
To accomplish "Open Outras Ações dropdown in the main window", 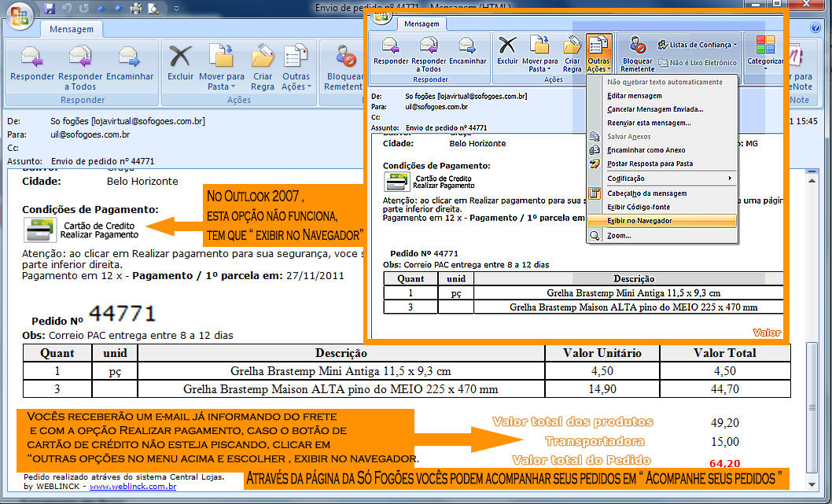I will point(296,68).
